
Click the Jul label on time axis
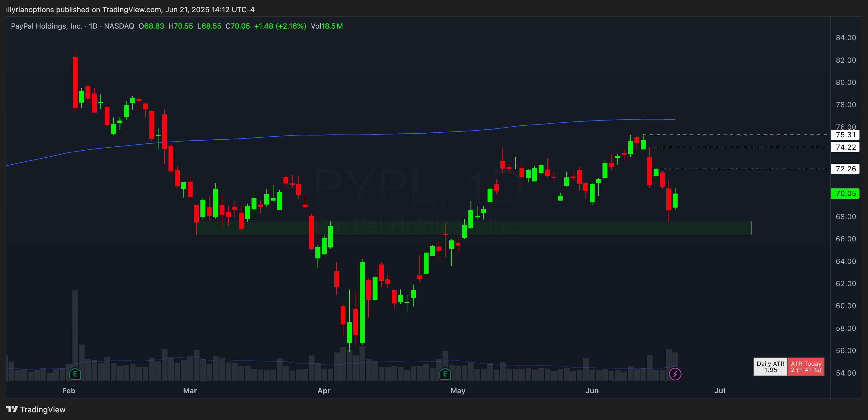pyautogui.click(x=719, y=391)
